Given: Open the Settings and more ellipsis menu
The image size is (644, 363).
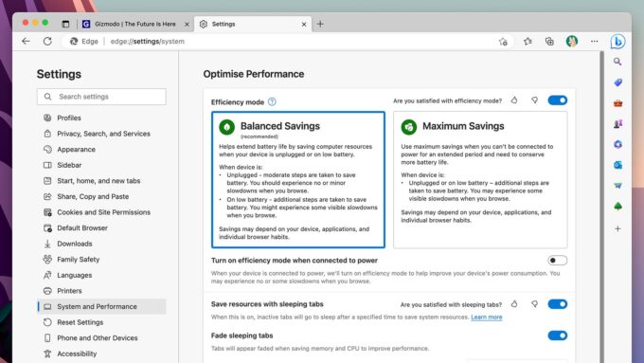Looking at the screenshot, I should pos(595,41).
